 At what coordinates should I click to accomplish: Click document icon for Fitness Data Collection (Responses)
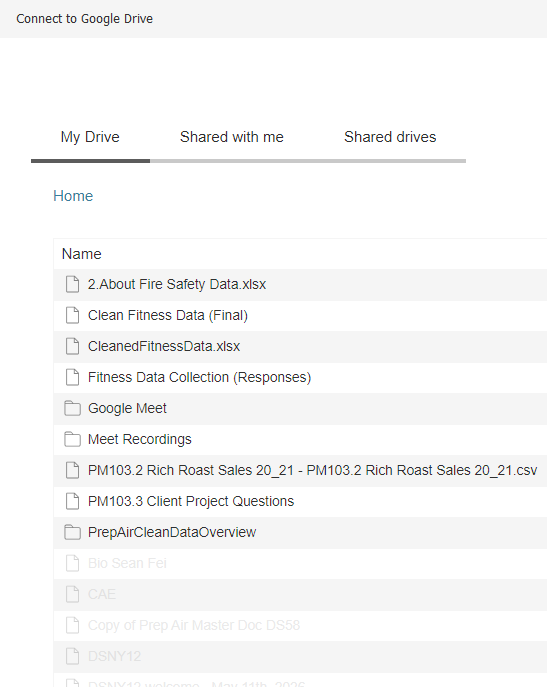point(72,377)
